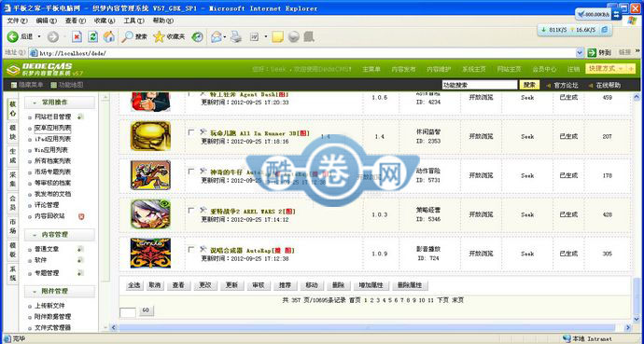Click the edit tool icon before 亚特战争2
The height and width of the screenshot is (344, 644).
click(203, 211)
